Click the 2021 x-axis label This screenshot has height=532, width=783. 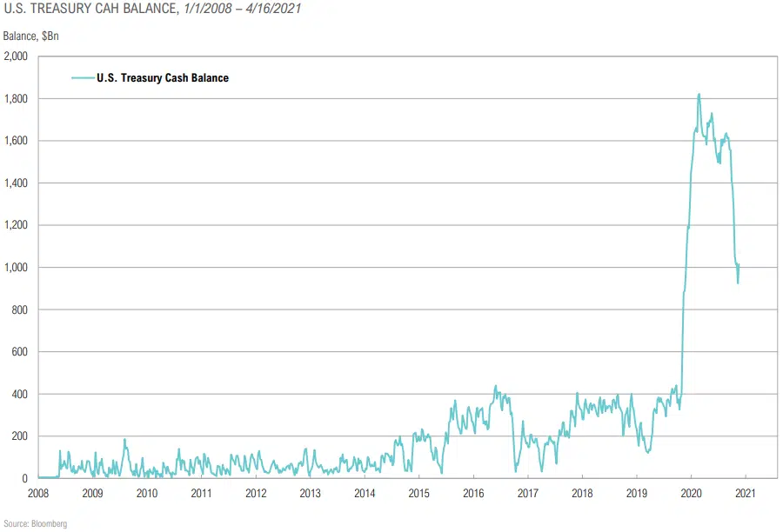pyautogui.click(x=745, y=494)
